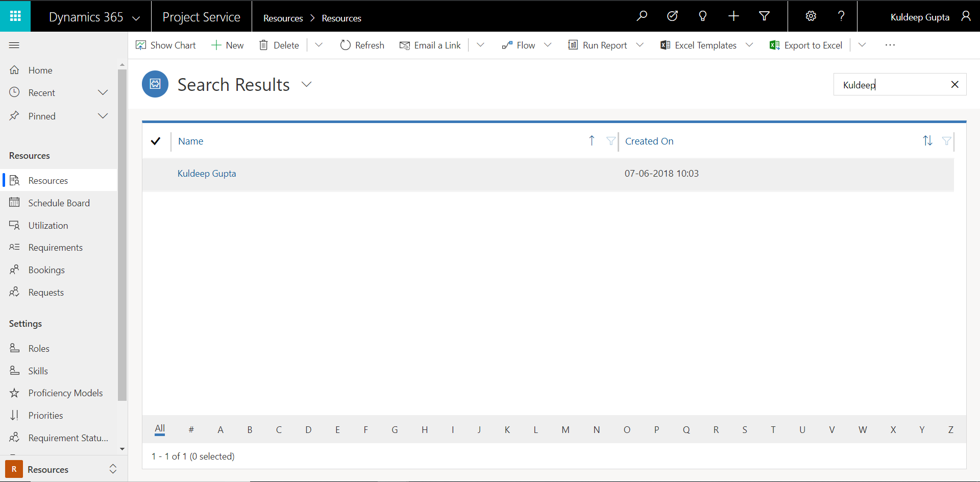Viewport: 980px width, 482px height.
Task: Open the user profile icon for Kuldeep Gupta
Action: point(966,16)
